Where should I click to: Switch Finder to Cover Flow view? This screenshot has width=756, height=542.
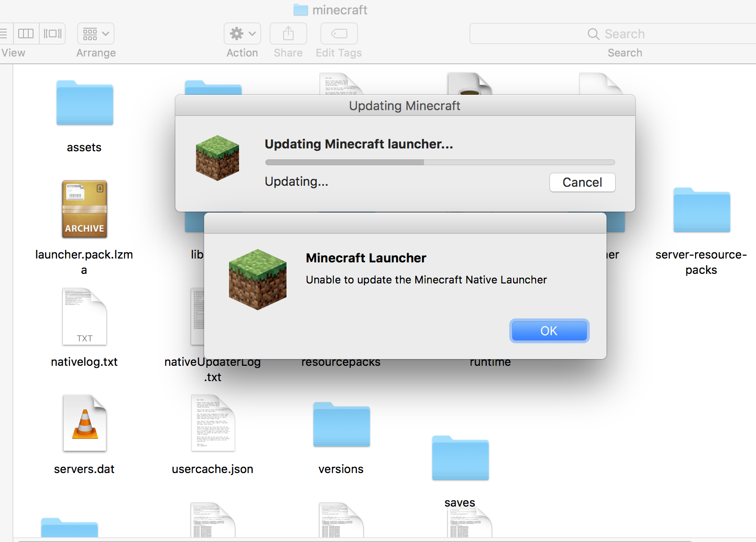53,34
